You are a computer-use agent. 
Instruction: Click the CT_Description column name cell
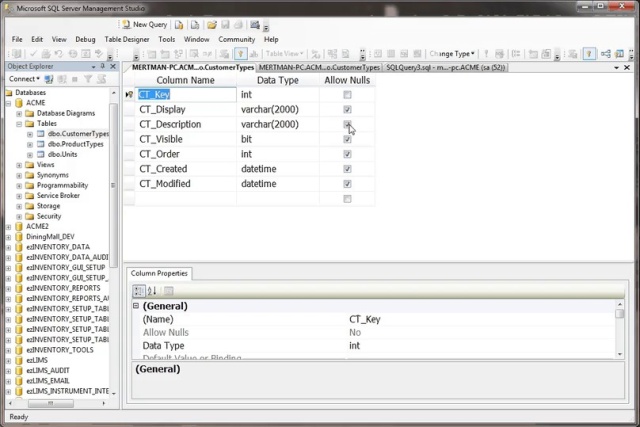click(186, 124)
